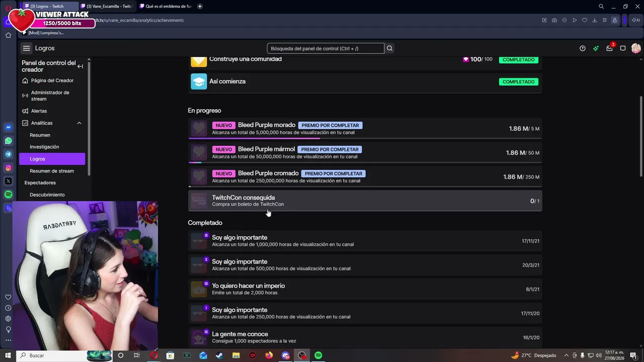Click the green sparkle icon in Twitch header
644x362 pixels.
coord(596,48)
